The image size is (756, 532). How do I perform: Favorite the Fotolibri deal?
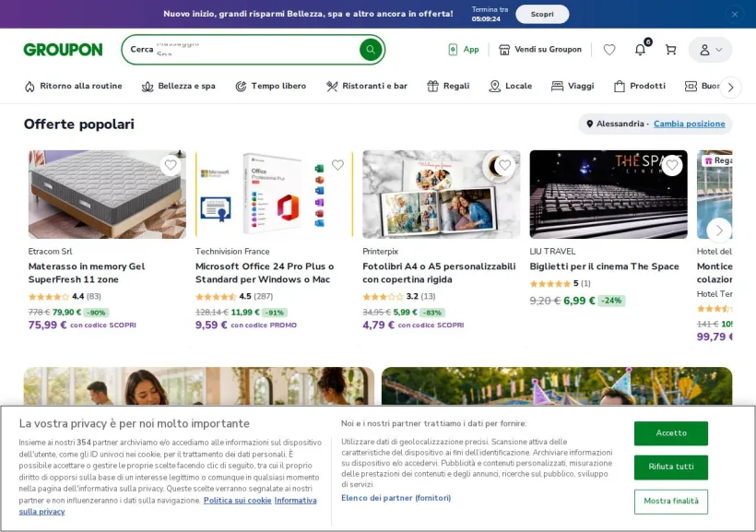point(505,165)
